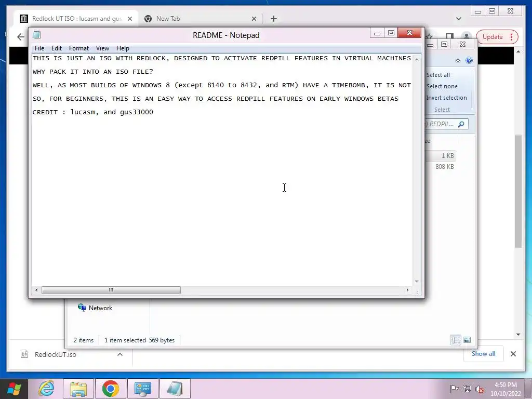Screen dimensions: 532x399
Task: Maximize the README Notepad window
Action: coord(391,33)
